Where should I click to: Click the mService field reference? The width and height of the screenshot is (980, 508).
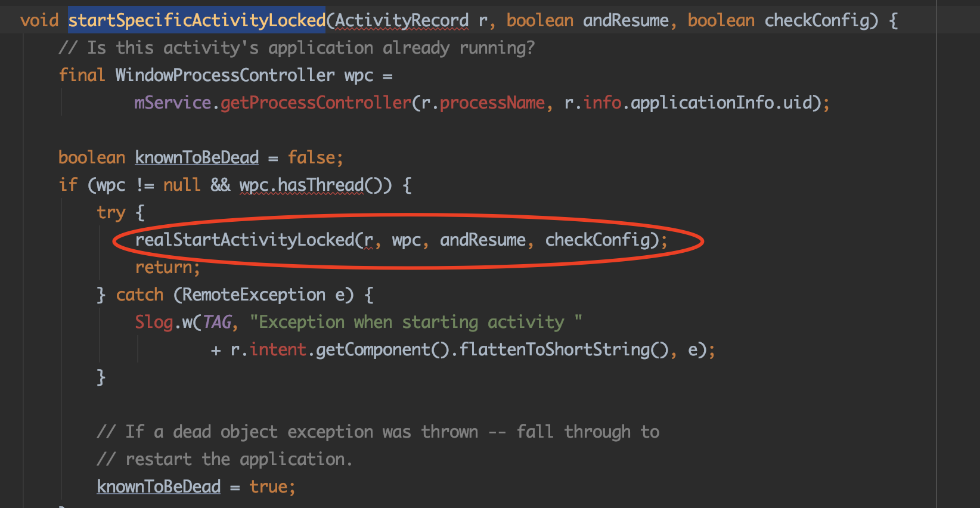pos(173,103)
